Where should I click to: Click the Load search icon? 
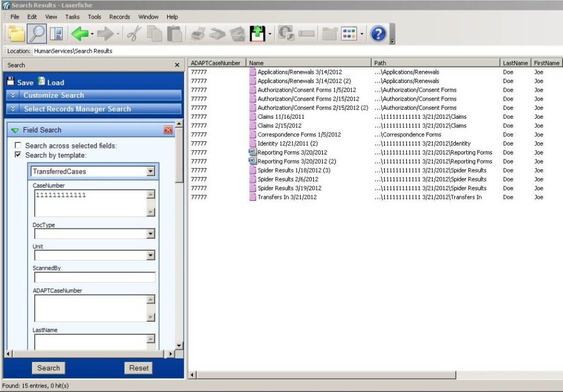[42, 81]
